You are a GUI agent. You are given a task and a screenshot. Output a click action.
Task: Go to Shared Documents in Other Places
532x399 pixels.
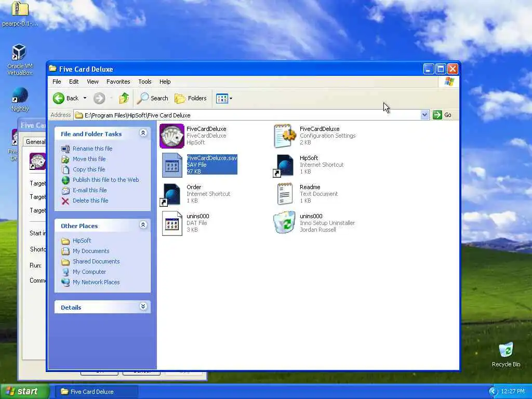coord(96,262)
